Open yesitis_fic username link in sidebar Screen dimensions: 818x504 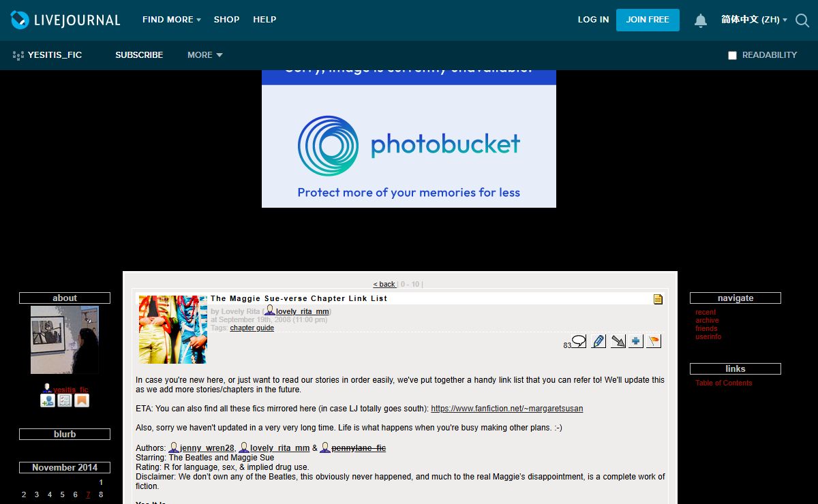coord(71,390)
